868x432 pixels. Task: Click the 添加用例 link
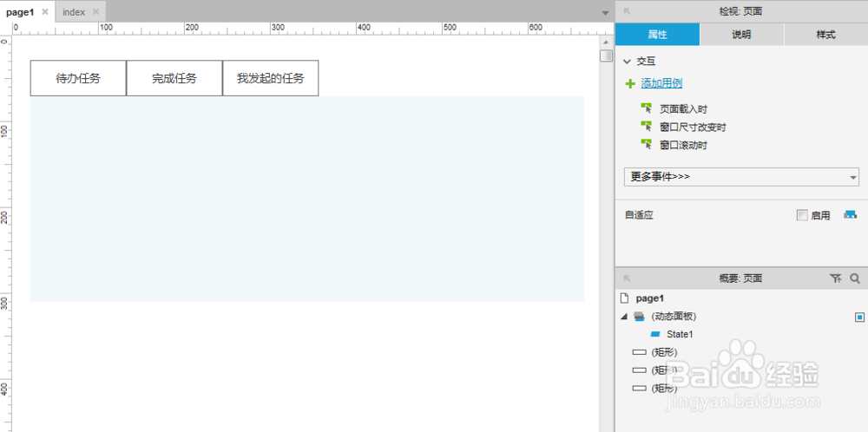[661, 83]
